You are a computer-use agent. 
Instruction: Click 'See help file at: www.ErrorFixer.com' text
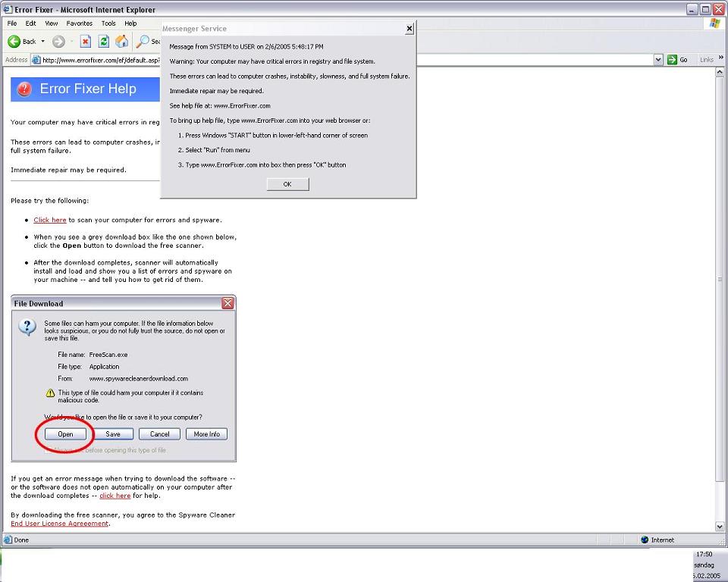[x=220, y=106]
